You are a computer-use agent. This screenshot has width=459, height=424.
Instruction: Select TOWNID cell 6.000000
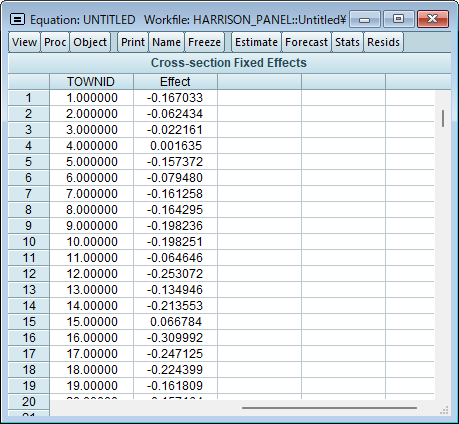pyautogui.click(x=91, y=178)
